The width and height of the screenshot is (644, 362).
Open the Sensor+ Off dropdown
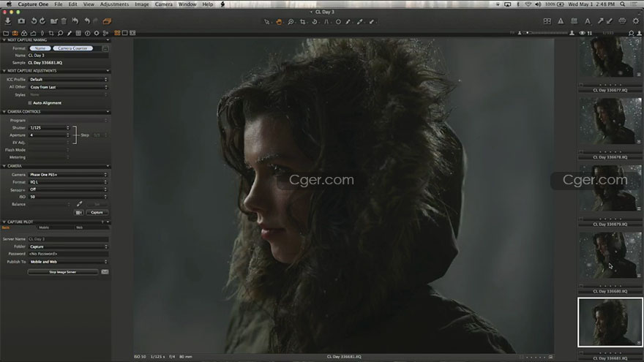tap(68, 189)
